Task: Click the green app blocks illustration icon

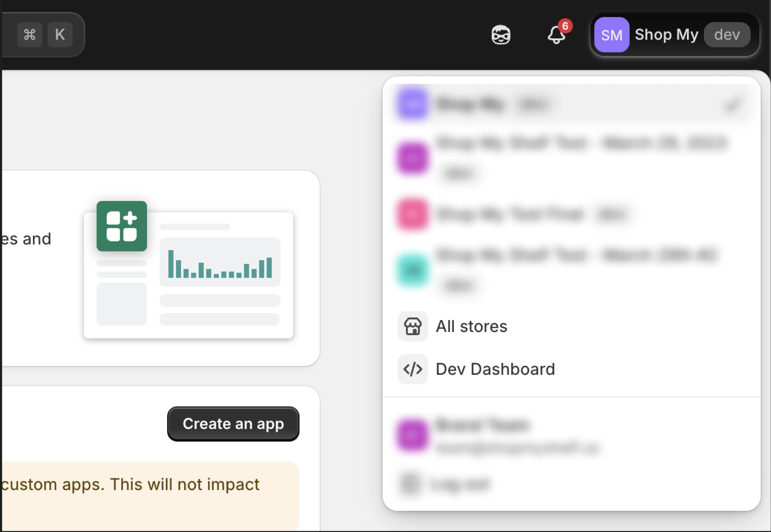Action: pyautogui.click(x=122, y=226)
